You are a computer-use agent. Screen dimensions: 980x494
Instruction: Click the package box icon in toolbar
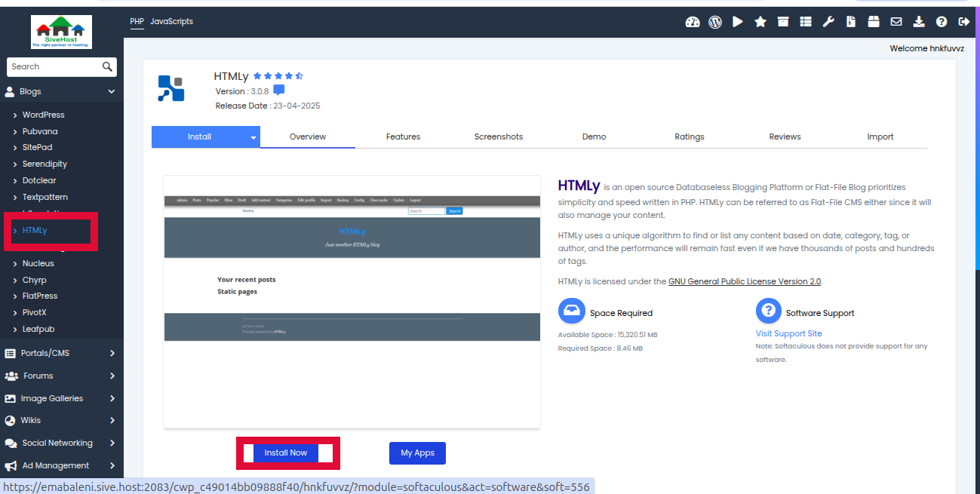click(x=874, y=22)
